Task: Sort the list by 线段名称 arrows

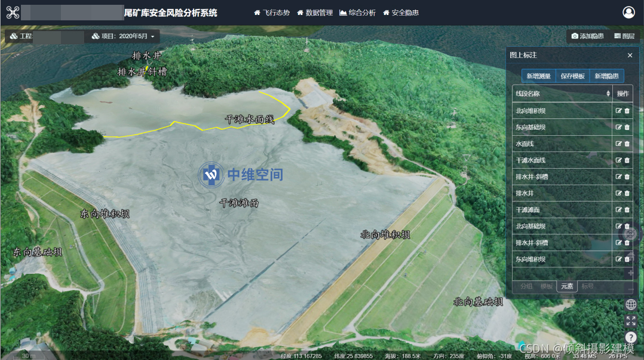Action: pos(608,94)
